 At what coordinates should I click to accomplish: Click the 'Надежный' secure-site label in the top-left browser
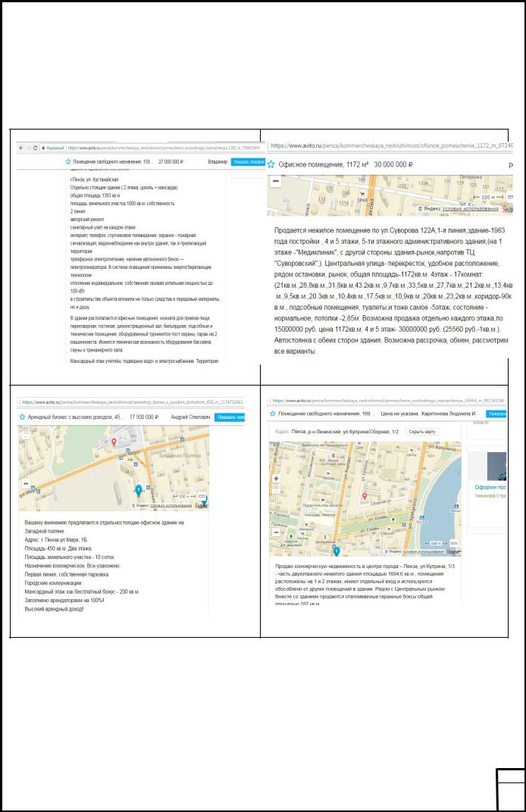click(x=55, y=148)
